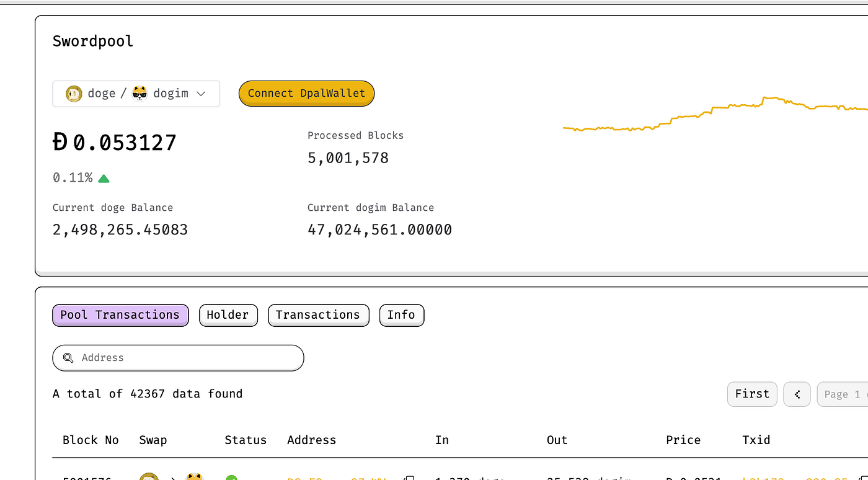The height and width of the screenshot is (480, 868).
Task: Open the Info tab
Action: pyautogui.click(x=401, y=315)
